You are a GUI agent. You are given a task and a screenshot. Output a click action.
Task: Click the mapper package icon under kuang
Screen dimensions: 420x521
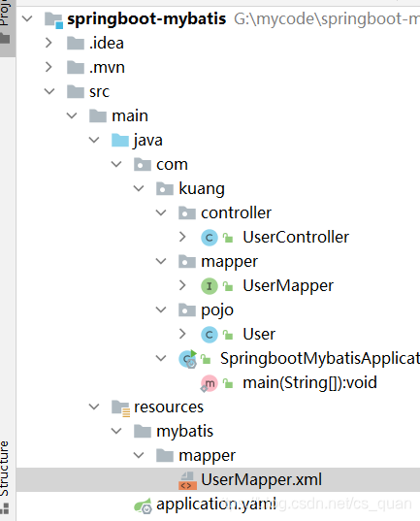point(187,262)
